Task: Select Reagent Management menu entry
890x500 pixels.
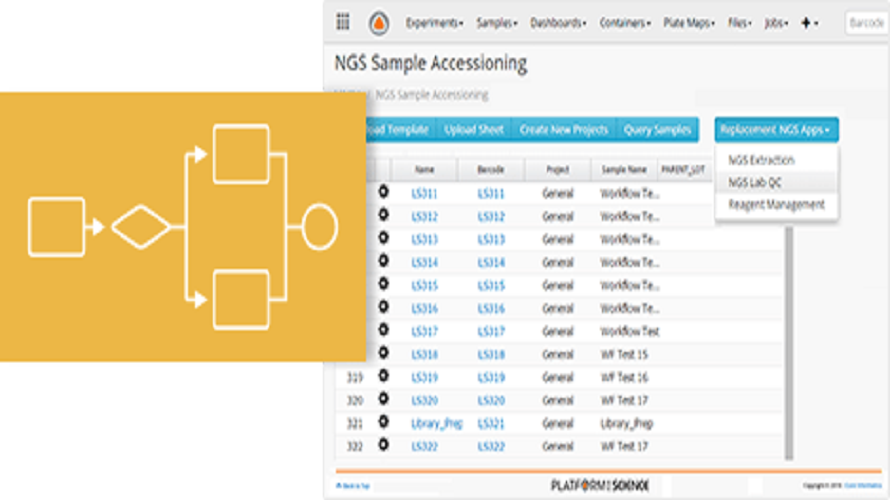Action: click(776, 205)
